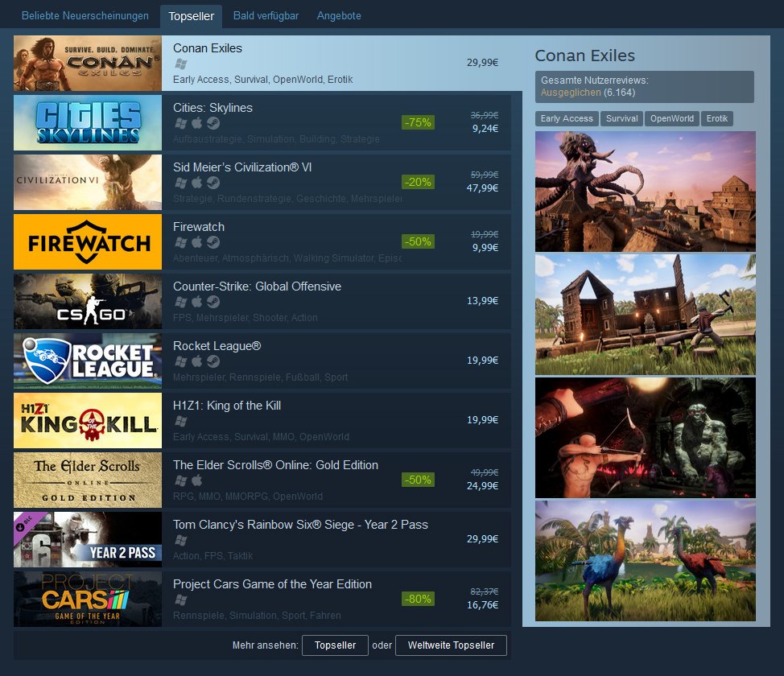The height and width of the screenshot is (676, 784).
Task: Switch to Beliebte Neuerscheinungen tab
Action: (85, 15)
